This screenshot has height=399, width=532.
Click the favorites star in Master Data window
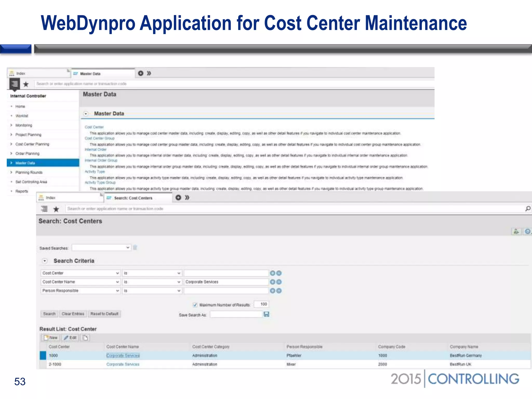(x=26, y=84)
